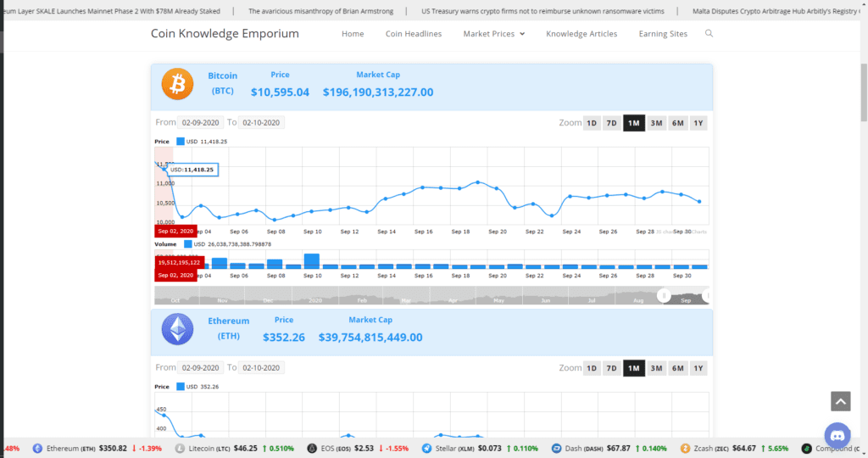Select 1M zoom on Ethereum chart
Screen dimensions: 868x458
(634, 368)
